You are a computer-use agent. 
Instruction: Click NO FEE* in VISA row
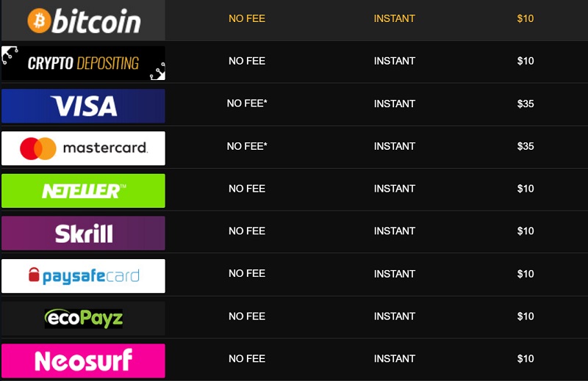[x=247, y=104]
